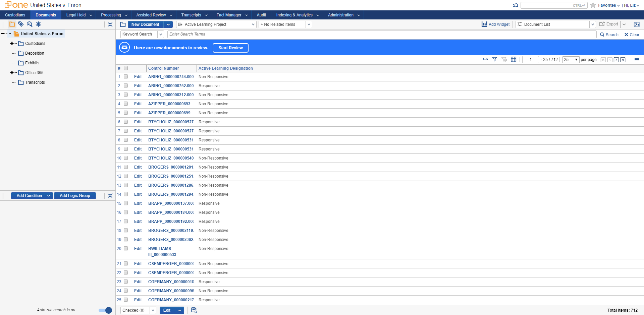Click the double-arrow fit columns icon
This screenshot has height=315, width=644.
485,59
